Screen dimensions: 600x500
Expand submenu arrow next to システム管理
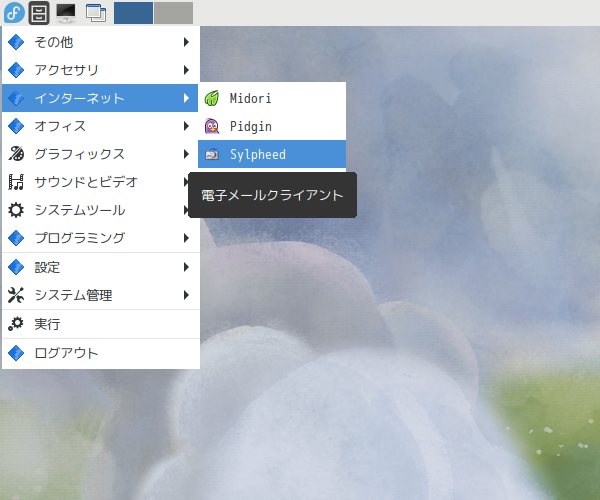pos(186,295)
